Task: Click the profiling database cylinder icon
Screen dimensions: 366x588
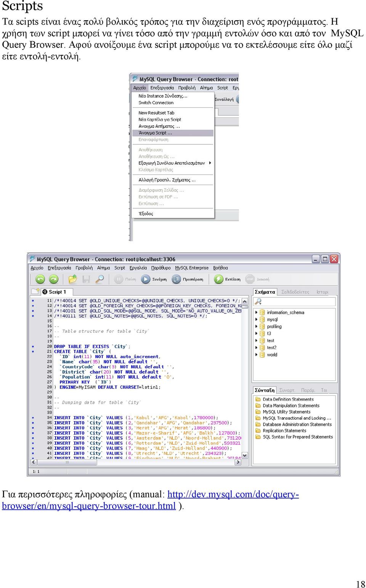Action: pyautogui.click(x=262, y=326)
